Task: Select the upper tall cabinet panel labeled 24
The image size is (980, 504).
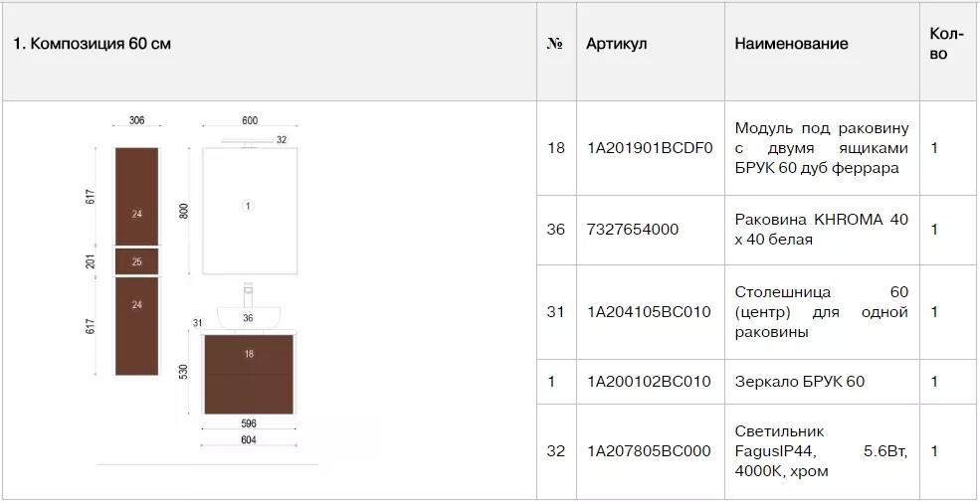Action: [x=137, y=194]
